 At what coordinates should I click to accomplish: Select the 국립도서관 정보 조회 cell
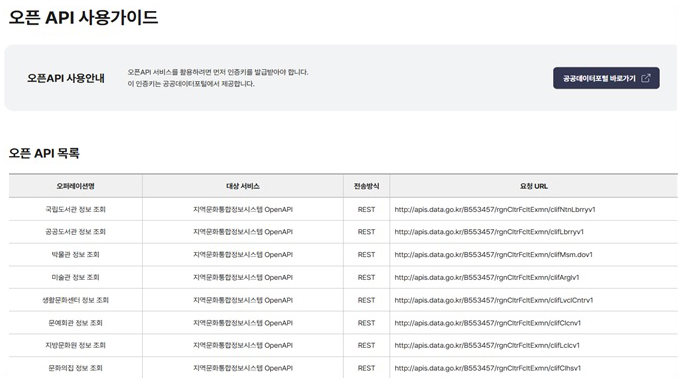[75, 209]
